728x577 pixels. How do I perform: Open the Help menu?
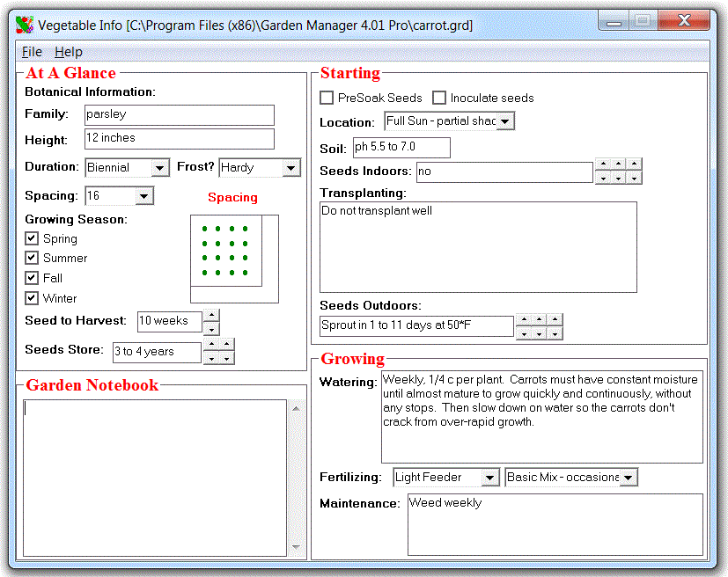pyautogui.click(x=69, y=52)
